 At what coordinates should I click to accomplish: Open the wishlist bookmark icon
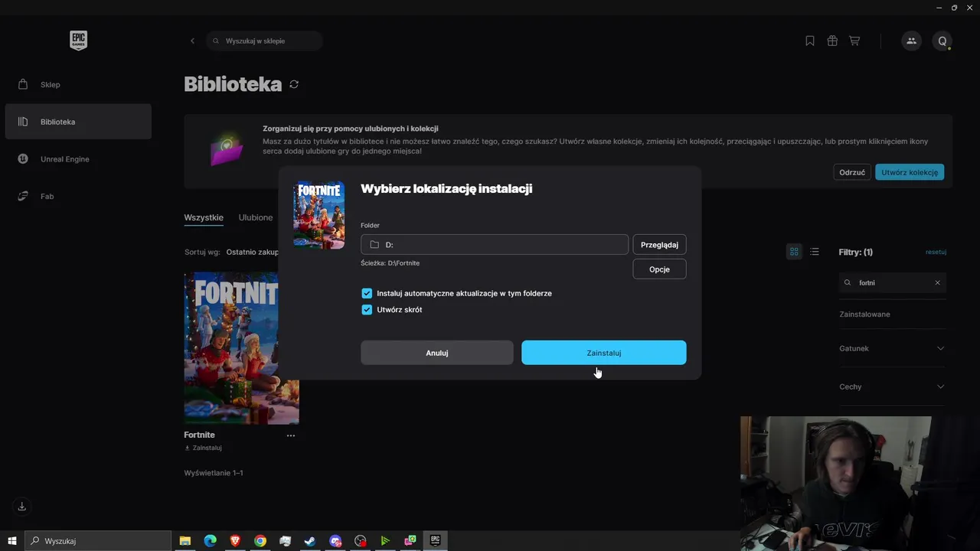(810, 41)
